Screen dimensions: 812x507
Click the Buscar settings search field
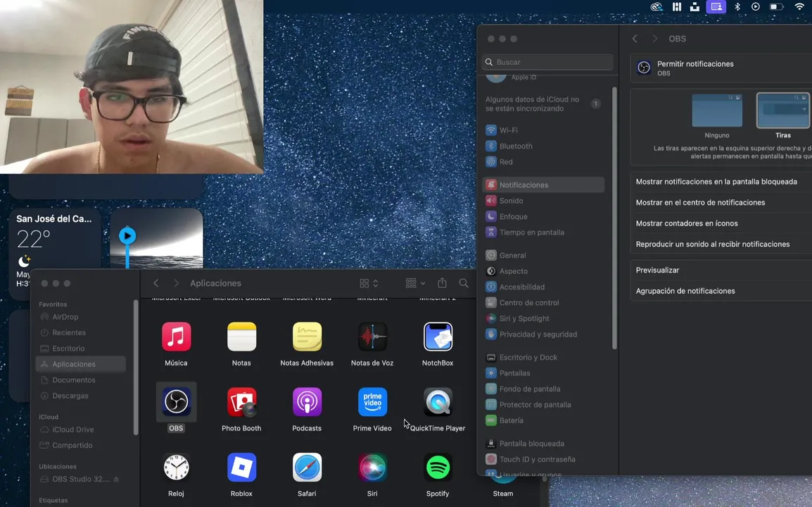tap(547, 62)
